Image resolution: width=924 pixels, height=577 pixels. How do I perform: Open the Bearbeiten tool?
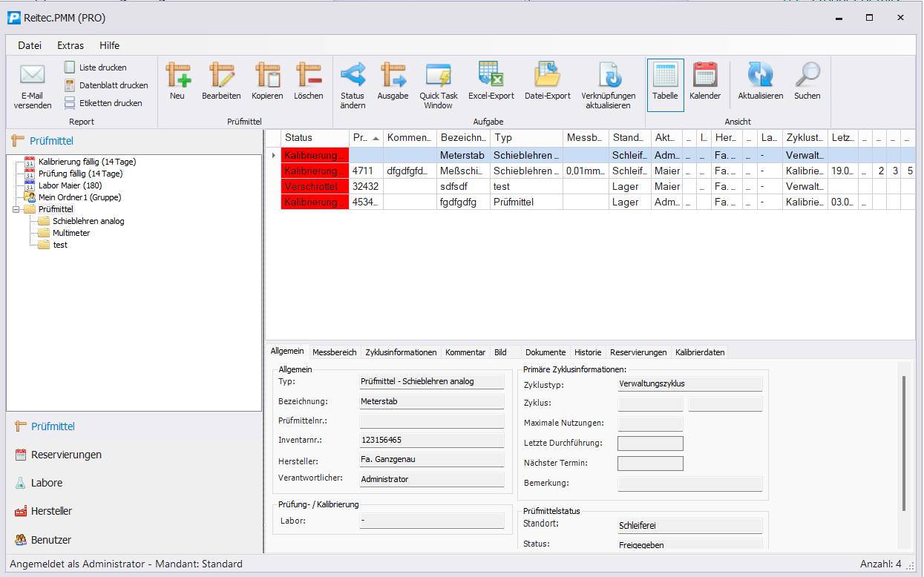click(221, 75)
